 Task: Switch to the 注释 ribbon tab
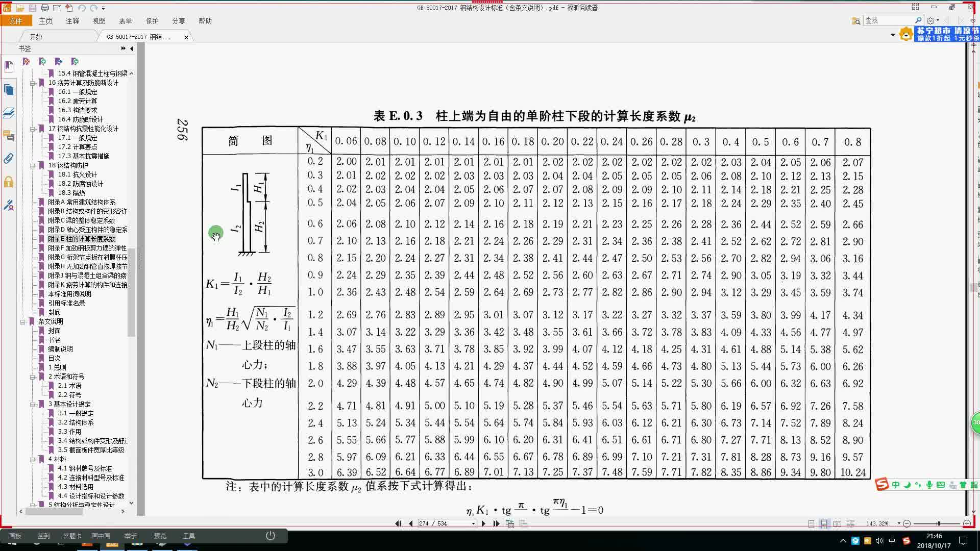tap(74, 21)
